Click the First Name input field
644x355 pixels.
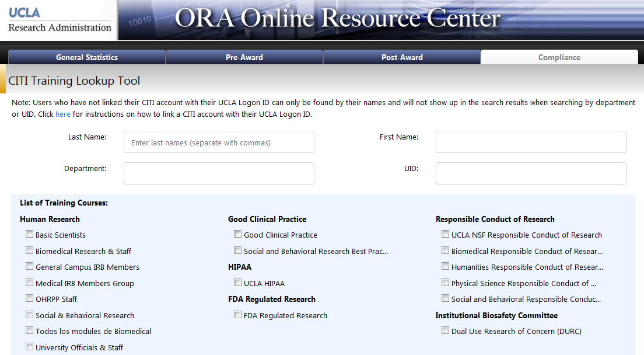coord(531,142)
